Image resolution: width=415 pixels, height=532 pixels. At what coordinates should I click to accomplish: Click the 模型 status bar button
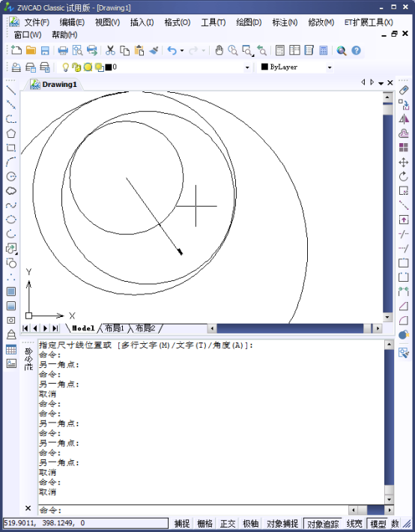(378, 524)
